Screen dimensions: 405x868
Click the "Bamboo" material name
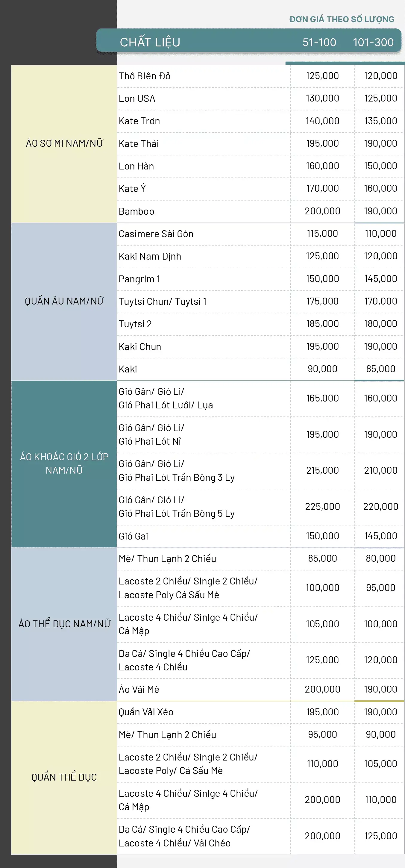pyautogui.click(x=136, y=212)
